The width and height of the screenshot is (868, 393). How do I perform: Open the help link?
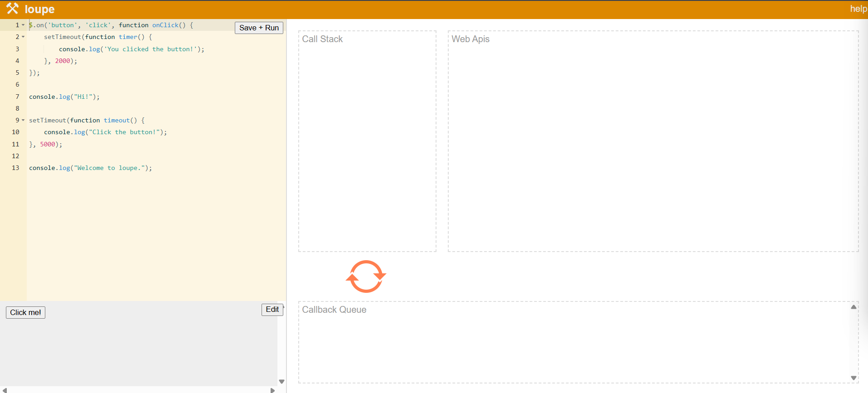point(858,9)
